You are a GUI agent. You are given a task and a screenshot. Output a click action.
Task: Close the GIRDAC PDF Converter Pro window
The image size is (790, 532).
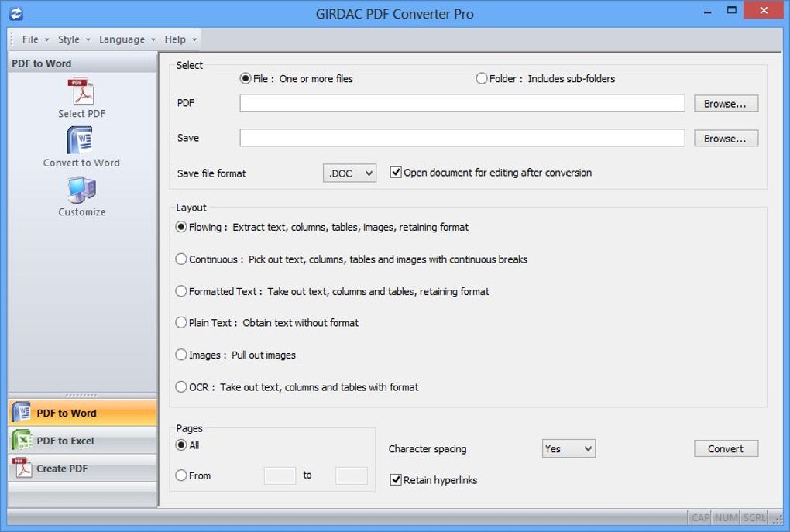click(764, 11)
